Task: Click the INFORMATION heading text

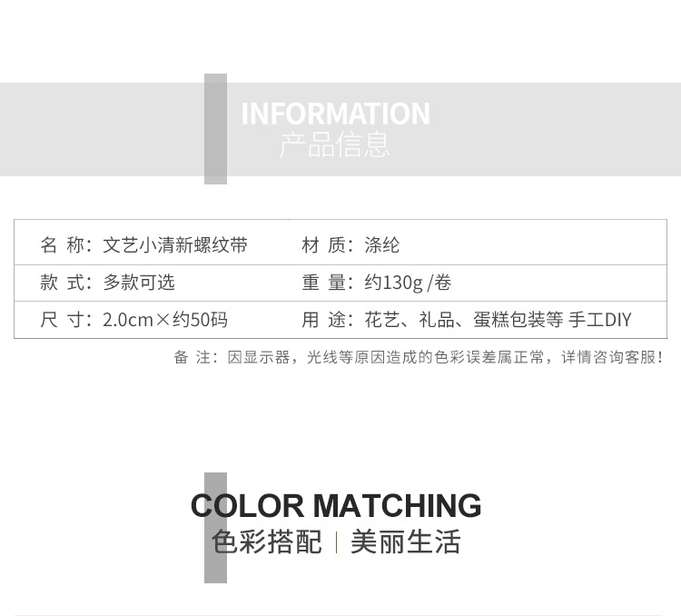Action: pos(335,114)
